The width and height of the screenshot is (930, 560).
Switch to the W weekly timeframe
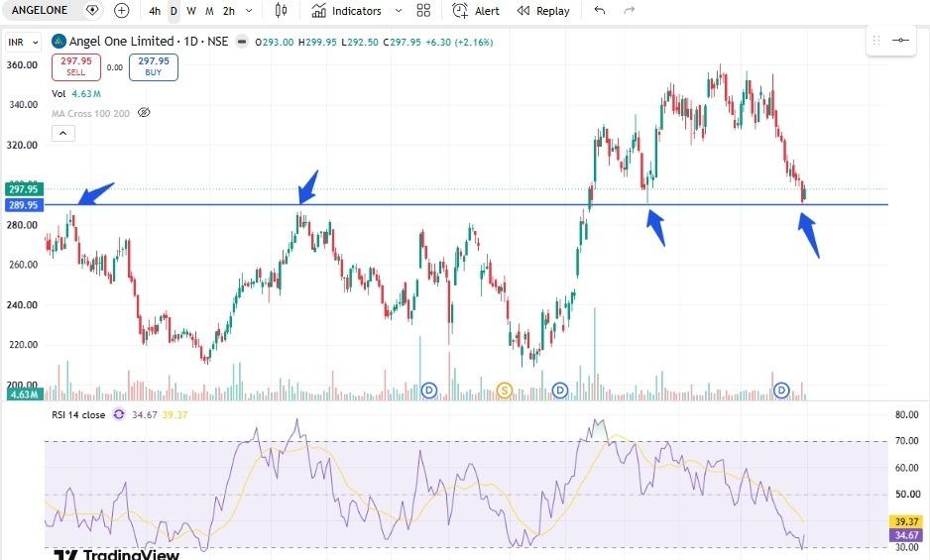click(x=191, y=11)
